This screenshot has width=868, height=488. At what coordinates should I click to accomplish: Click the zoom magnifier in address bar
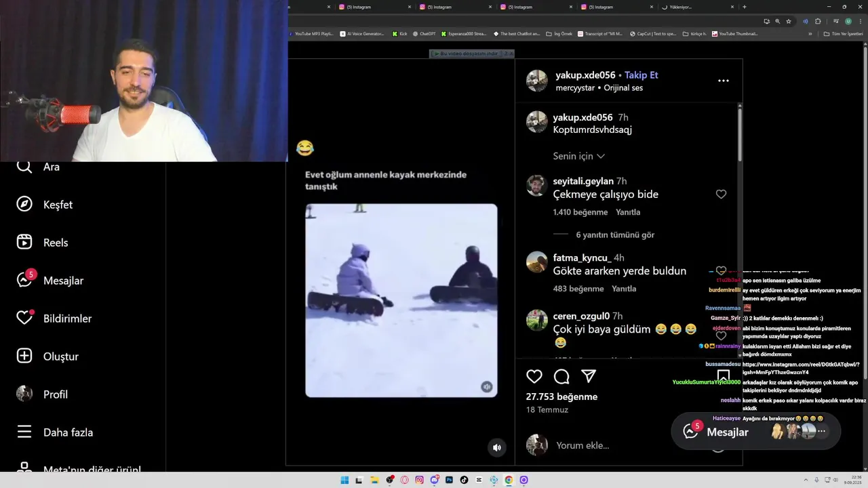tap(778, 21)
